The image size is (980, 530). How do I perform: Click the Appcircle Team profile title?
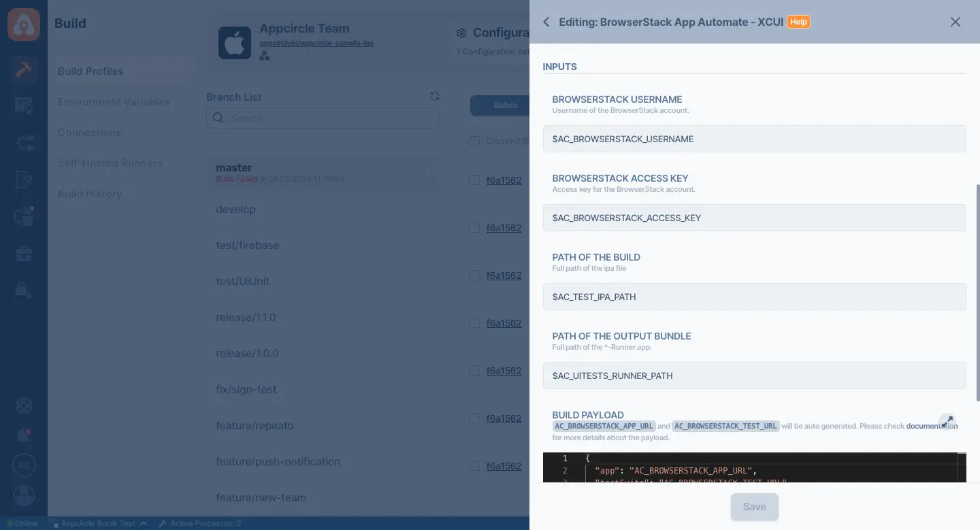pyautogui.click(x=304, y=29)
